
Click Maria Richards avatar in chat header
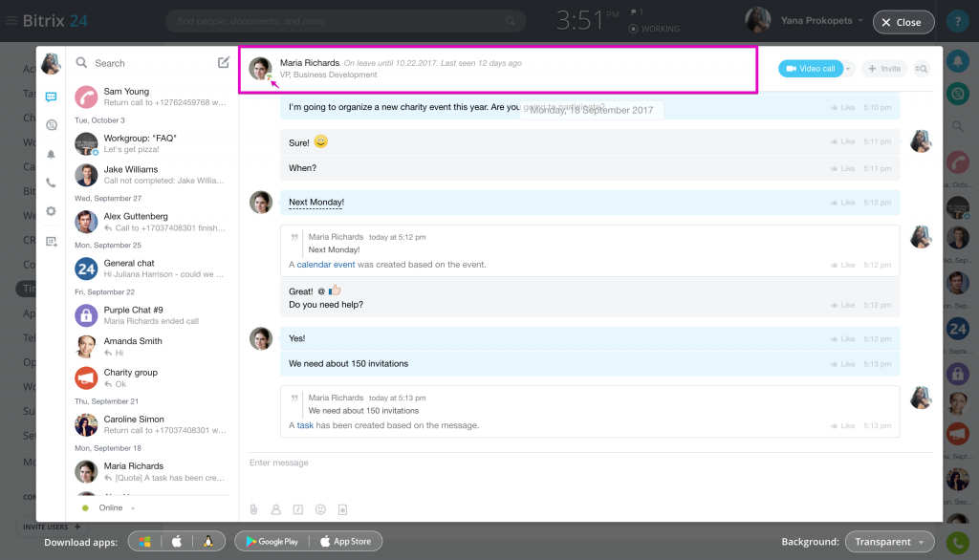[x=260, y=68]
